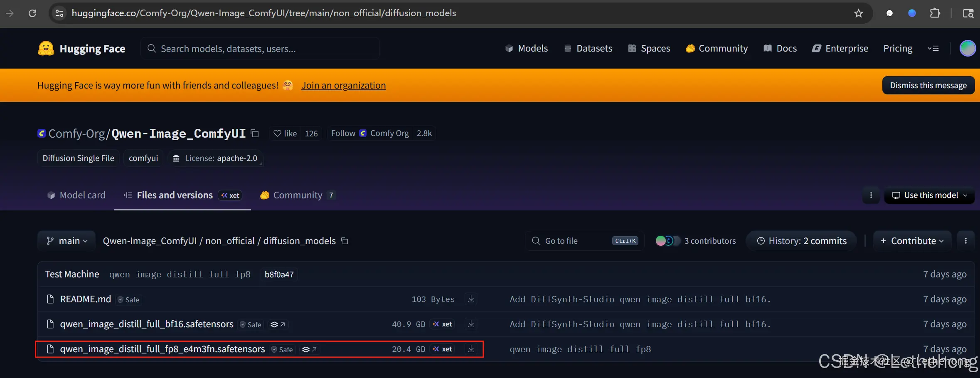980x378 pixels.
Task: Focus the Search models, datasets, users field
Action: tap(260, 48)
